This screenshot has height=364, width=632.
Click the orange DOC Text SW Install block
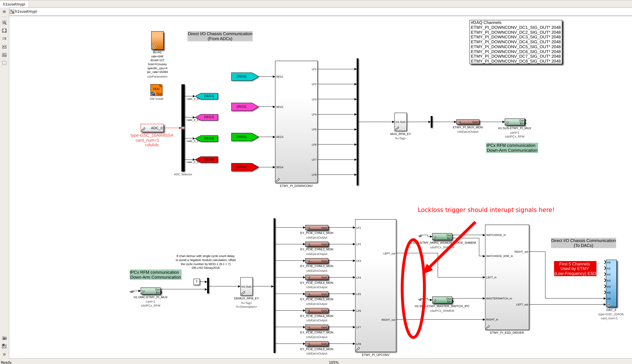(156, 90)
